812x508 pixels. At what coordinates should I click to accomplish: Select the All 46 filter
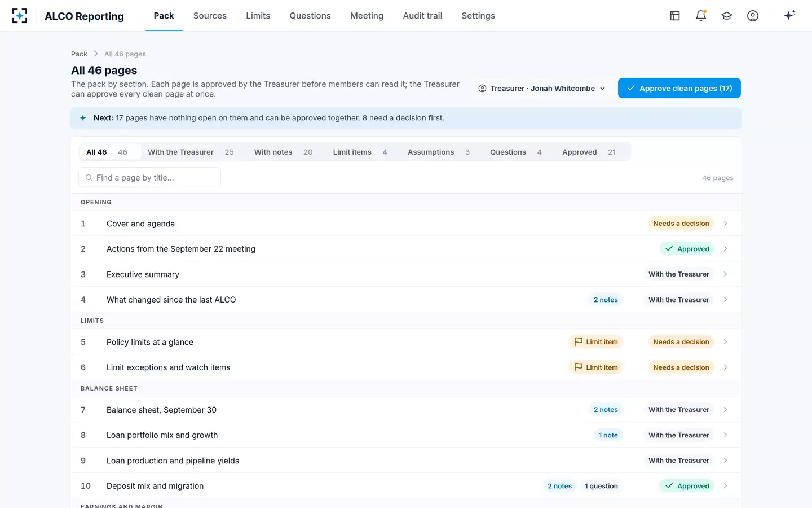(x=110, y=152)
